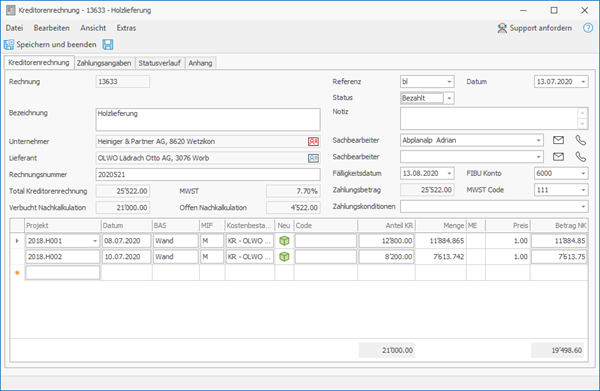Click the Speichern und beenden icon button
Screen dimensions: 600x391
50,44
